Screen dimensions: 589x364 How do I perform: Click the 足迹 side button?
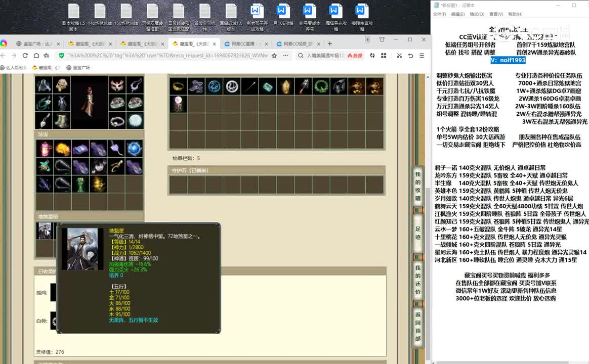click(417, 233)
